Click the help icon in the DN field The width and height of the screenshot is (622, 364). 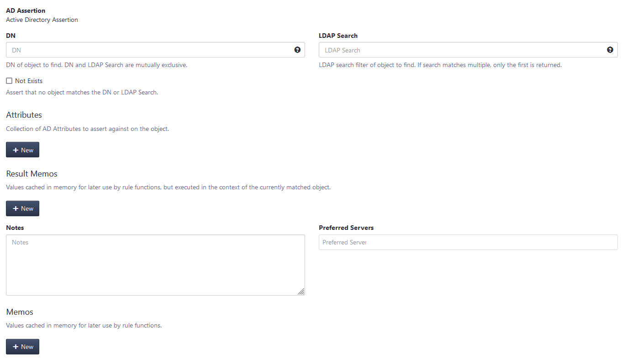pyautogui.click(x=297, y=50)
